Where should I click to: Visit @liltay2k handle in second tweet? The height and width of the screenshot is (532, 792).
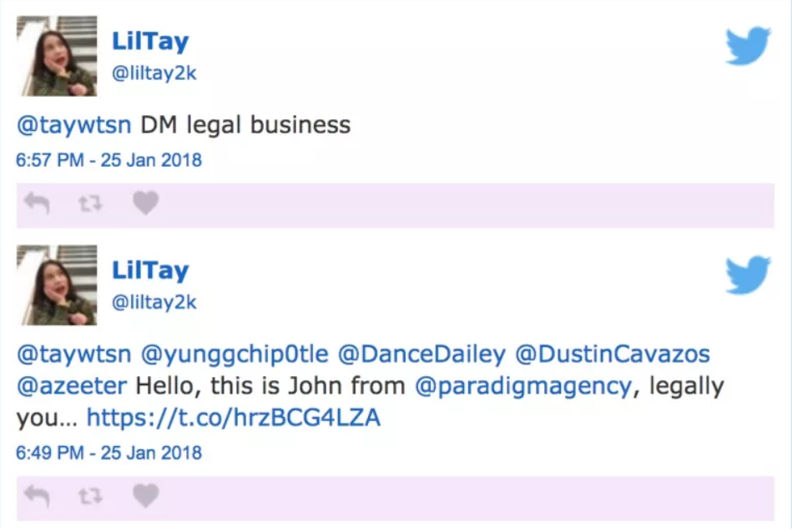154,303
